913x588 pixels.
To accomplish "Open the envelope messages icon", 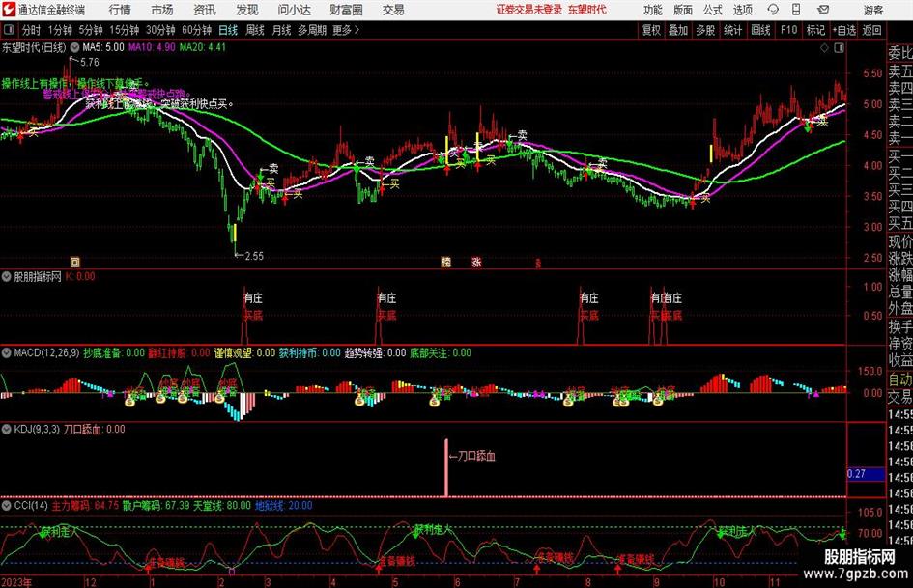I will (823, 10).
